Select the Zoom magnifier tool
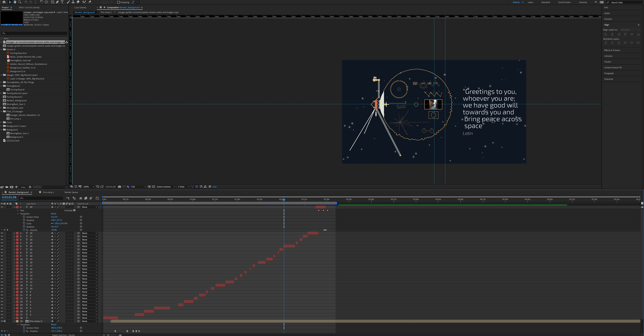Image resolution: width=644 pixels, height=336 pixels. 20,2
